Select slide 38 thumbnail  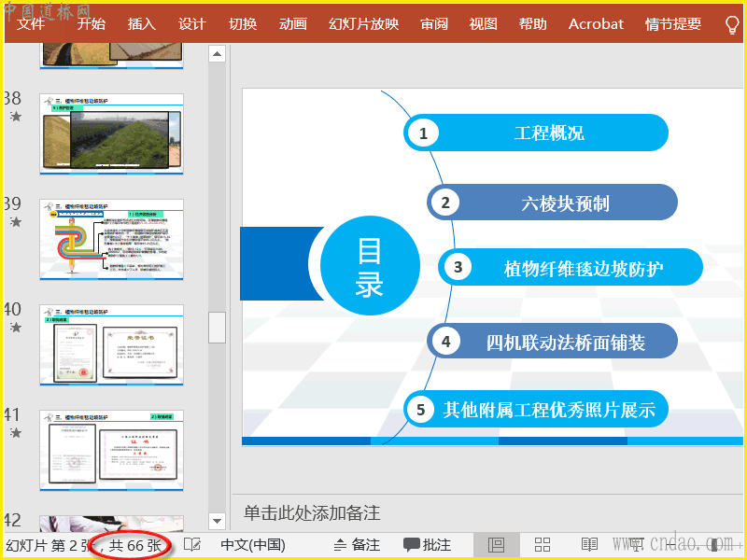click(111, 134)
